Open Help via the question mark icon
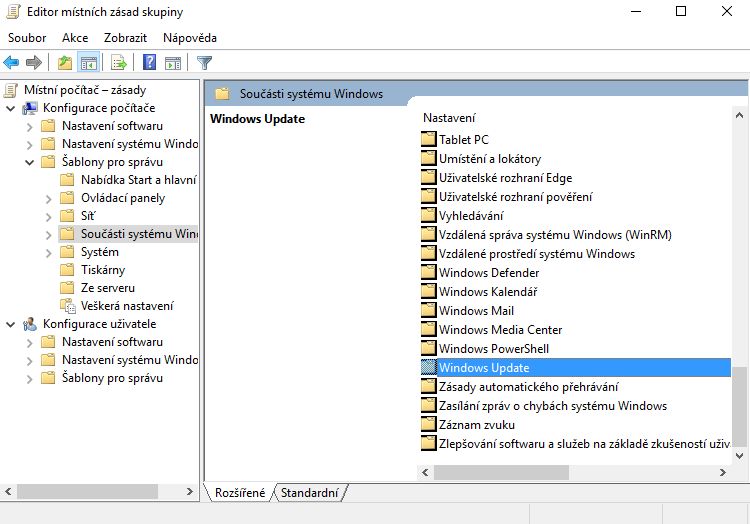750x524 pixels. 149,62
